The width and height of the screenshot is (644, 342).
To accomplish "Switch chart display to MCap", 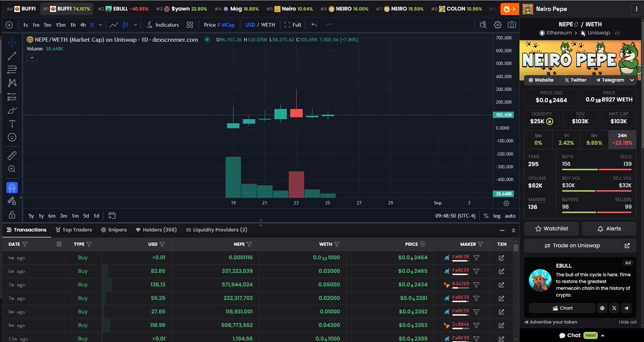I will 228,25.
